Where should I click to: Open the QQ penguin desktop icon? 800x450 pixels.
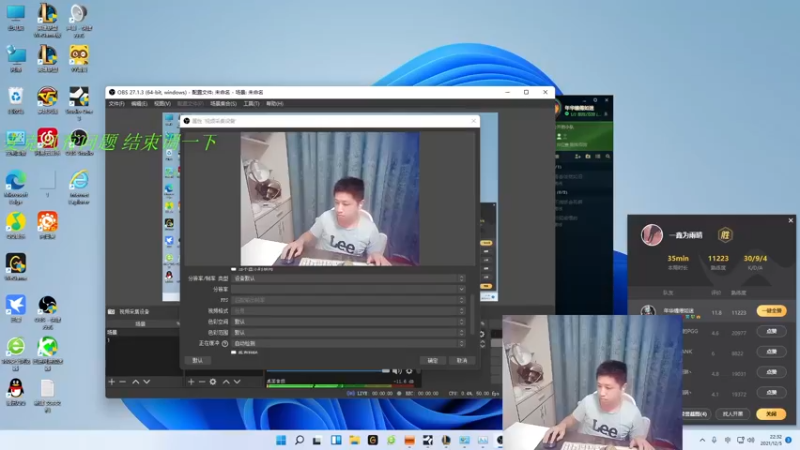click(16, 392)
